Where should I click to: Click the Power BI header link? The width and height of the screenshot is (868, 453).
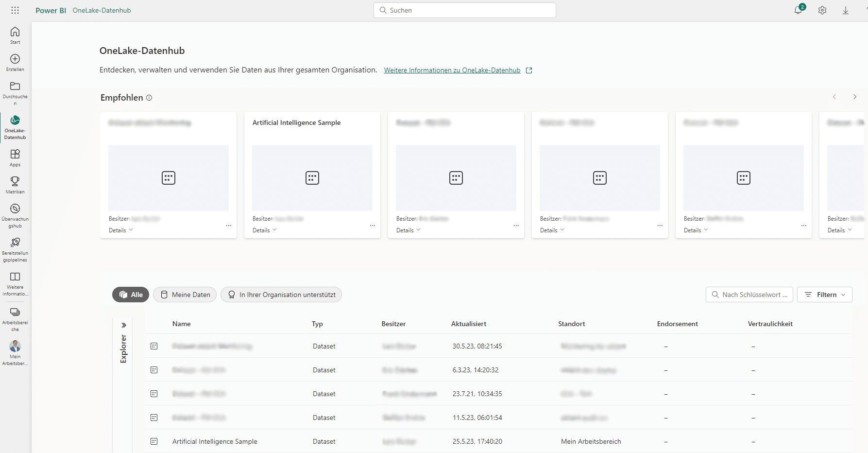pyautogui.click(x=51, y=10)
